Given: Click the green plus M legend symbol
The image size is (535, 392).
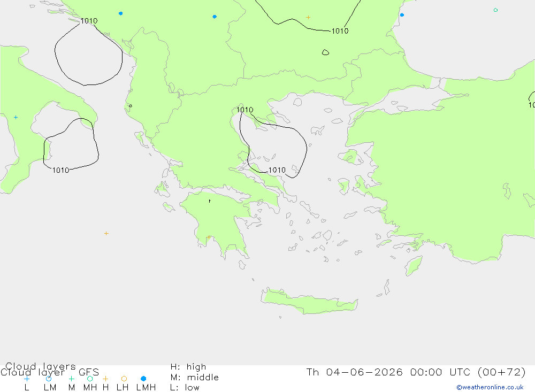Looking at the screenshot, I should [71, 379].
